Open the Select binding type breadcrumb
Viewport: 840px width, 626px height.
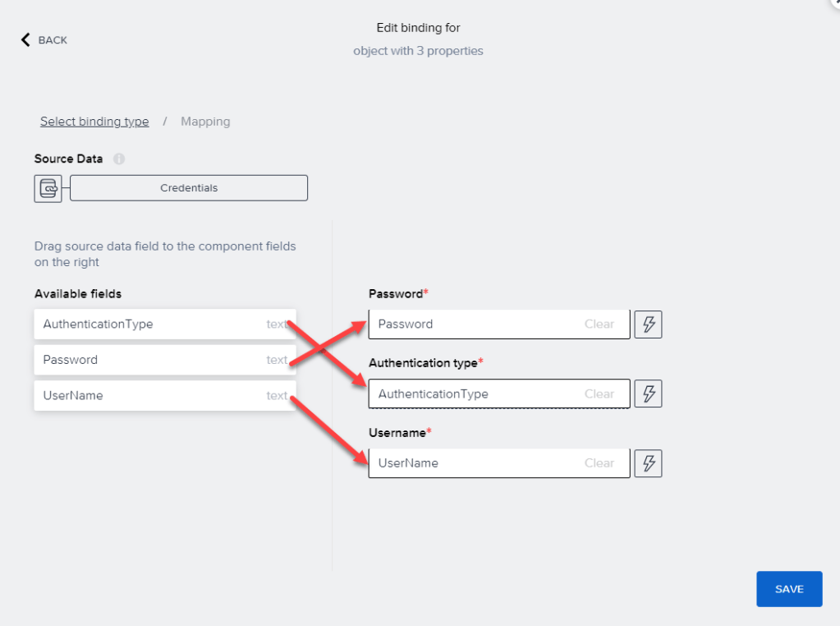coord(94,122)
